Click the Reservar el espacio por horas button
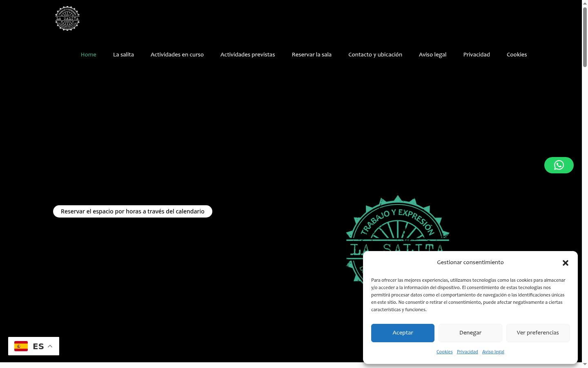 (x=133, y=211)
